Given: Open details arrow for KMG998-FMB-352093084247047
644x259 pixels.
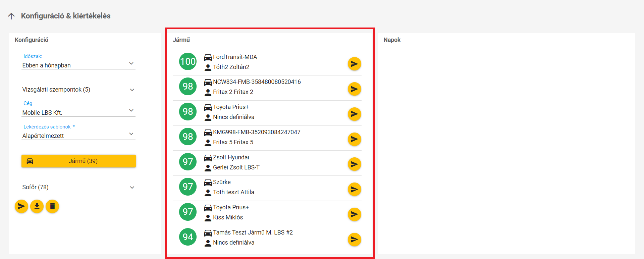Looking at the screenshot, I should coord(354,139).
